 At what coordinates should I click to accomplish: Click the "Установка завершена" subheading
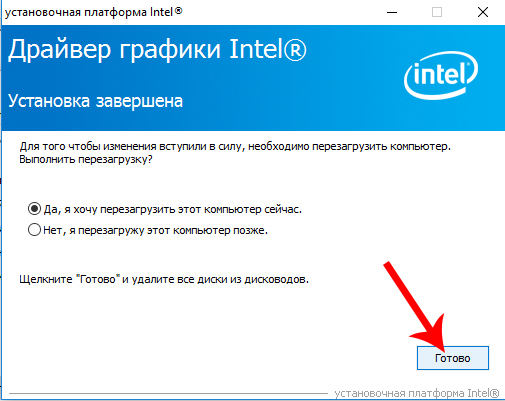tap(95, 101)
